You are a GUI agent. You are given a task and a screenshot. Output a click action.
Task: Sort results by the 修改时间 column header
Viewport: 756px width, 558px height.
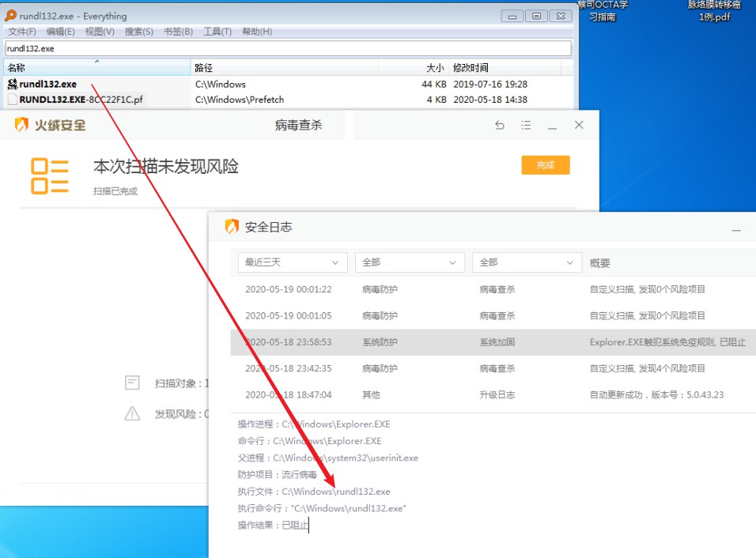505,67
